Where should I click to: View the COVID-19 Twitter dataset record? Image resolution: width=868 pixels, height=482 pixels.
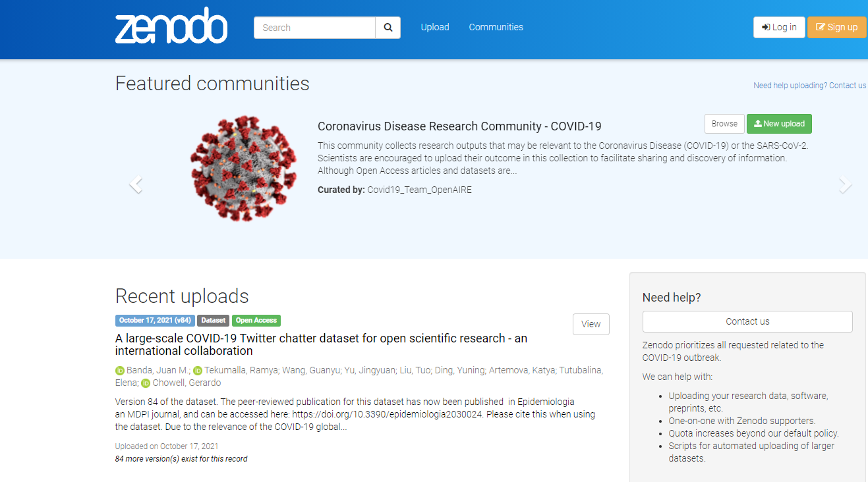591,324
